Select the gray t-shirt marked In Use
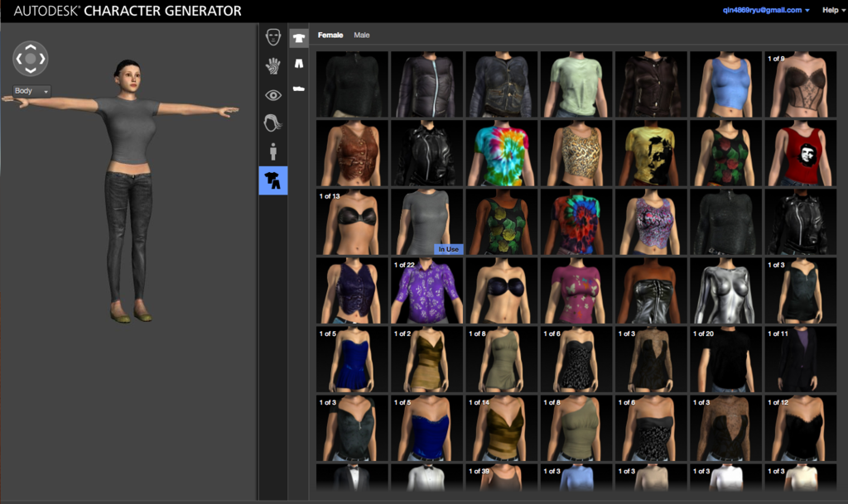The image size is (848, 504). click(426, 222)
